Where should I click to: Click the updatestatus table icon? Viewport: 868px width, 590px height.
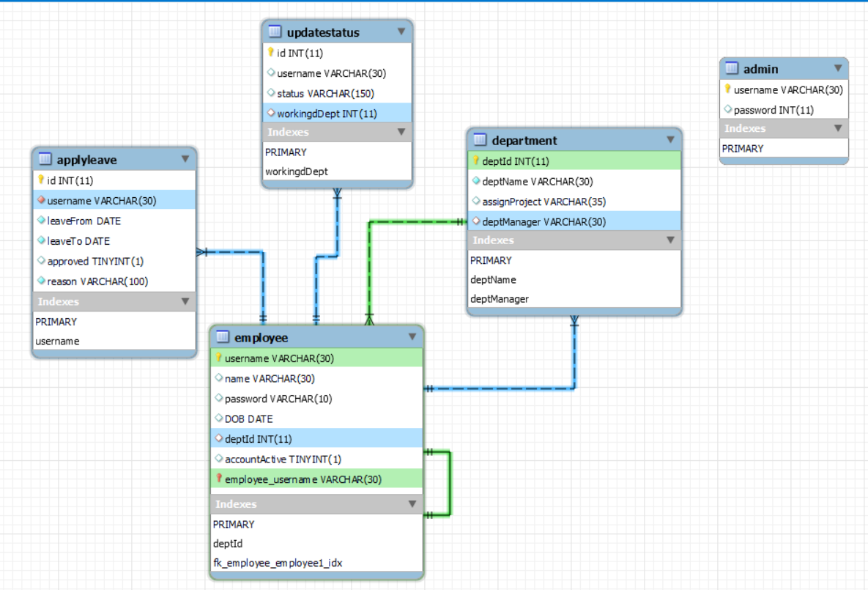click(275, 32)
